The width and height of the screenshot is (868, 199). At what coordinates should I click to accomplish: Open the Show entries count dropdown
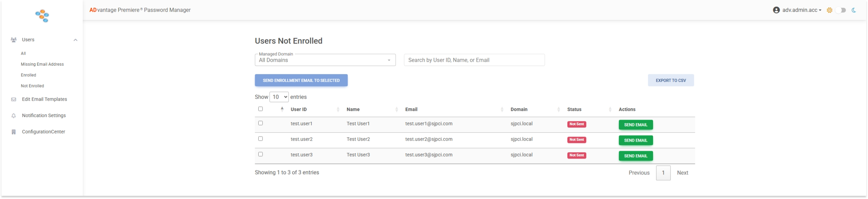click(x=279, y=97)
